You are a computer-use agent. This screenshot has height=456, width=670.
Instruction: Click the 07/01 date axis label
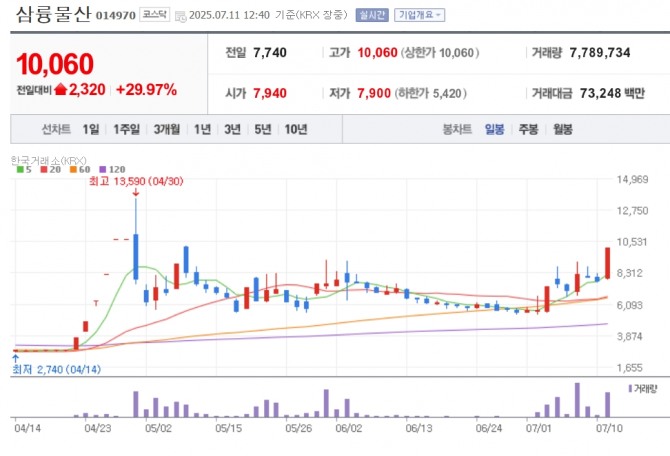538,428
